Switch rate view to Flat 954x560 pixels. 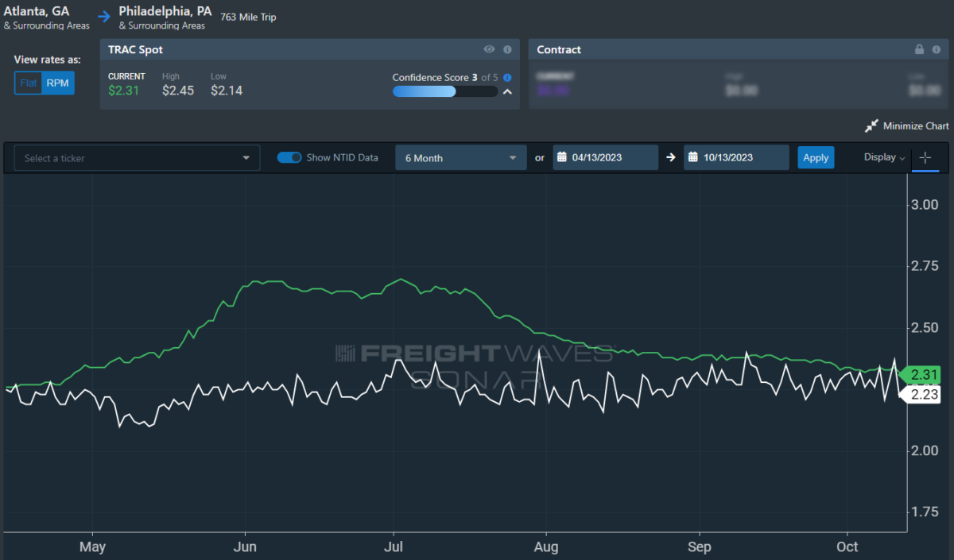point(29,83)
